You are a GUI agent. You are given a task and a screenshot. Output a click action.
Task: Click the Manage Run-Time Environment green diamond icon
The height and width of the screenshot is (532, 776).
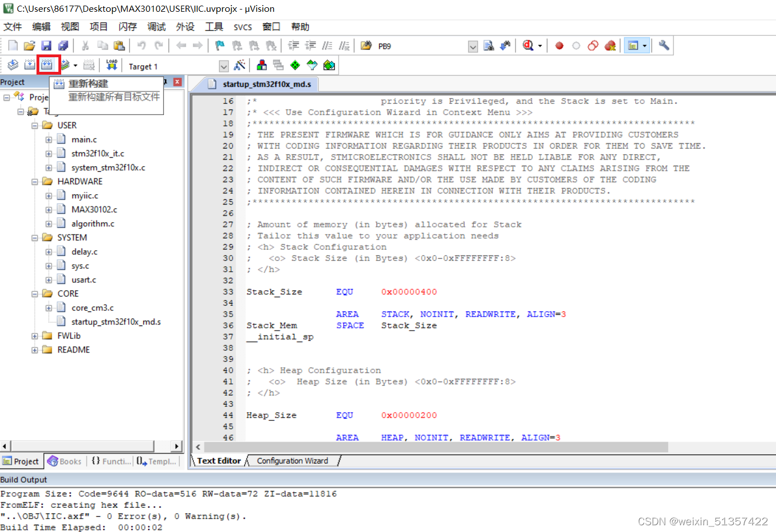[295, 65]
